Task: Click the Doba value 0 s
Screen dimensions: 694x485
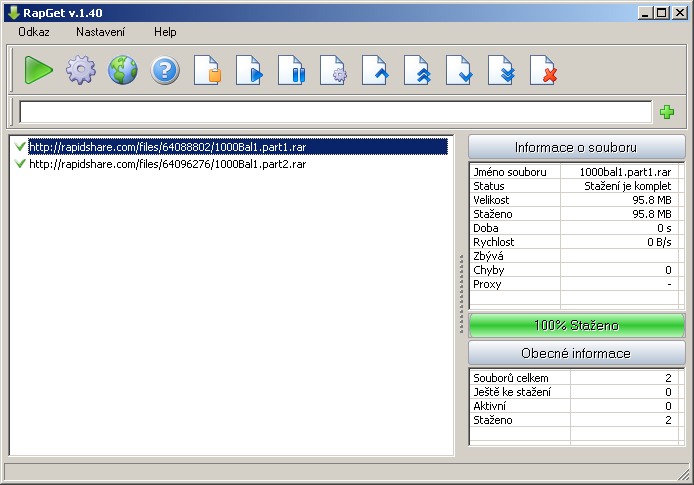Action: coord(664,228)
